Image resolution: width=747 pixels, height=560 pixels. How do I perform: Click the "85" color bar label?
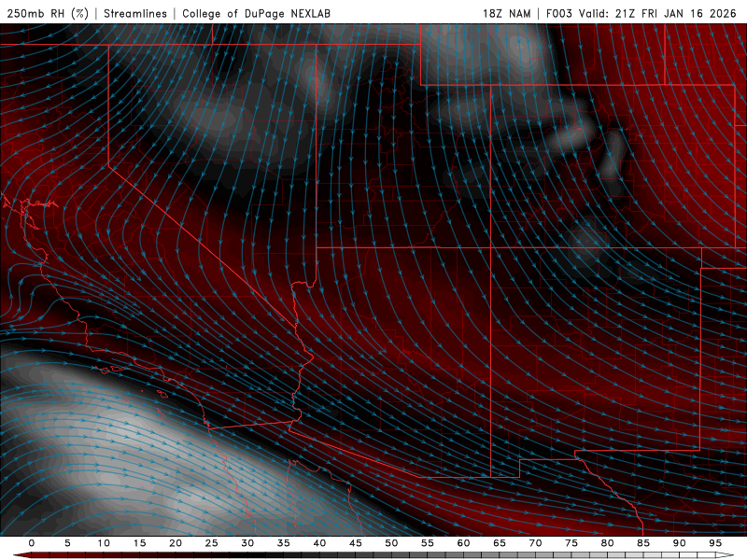[x=643, y=543]
